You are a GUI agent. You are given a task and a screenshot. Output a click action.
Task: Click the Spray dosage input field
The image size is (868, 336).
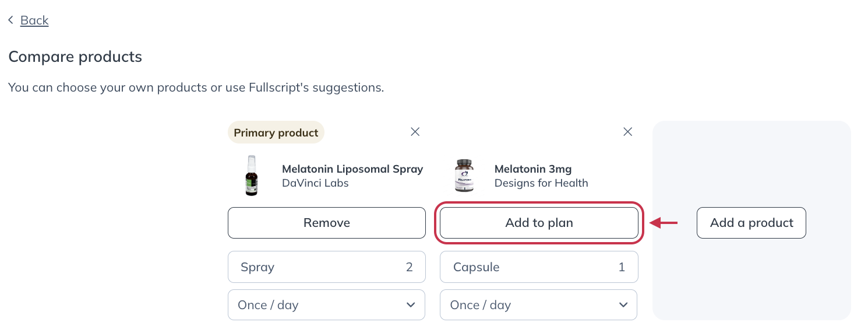pyautogui.click(x=326, y=267)
